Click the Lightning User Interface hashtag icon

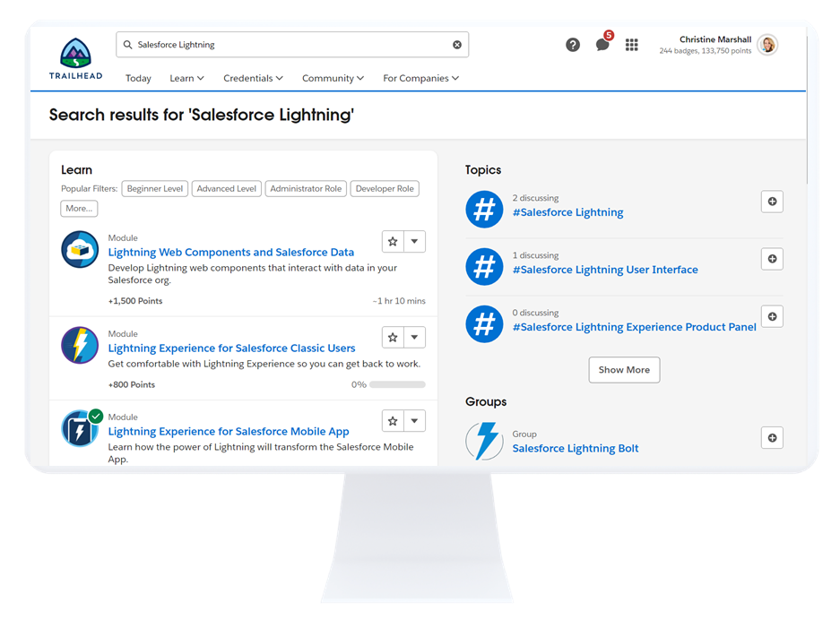[x=484, y=267]
